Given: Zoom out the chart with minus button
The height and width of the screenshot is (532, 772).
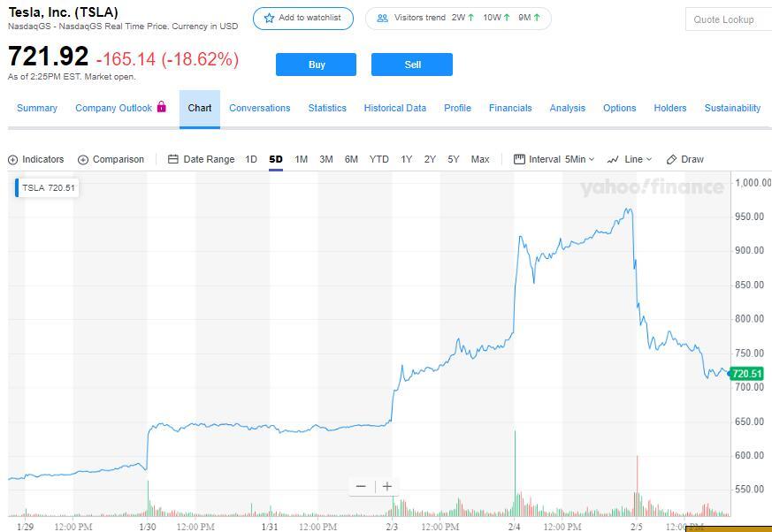Looking at the screenshot, I should point(361,486).
